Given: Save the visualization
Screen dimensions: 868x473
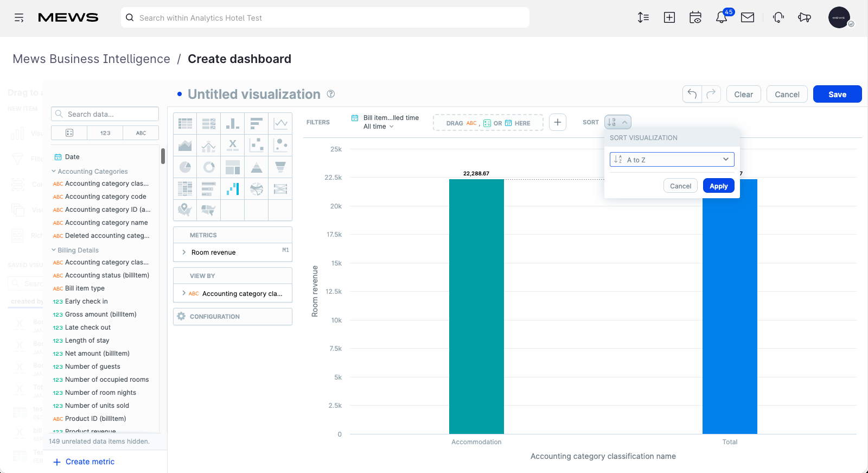Looking at the screenshot, I should point(837,94).
